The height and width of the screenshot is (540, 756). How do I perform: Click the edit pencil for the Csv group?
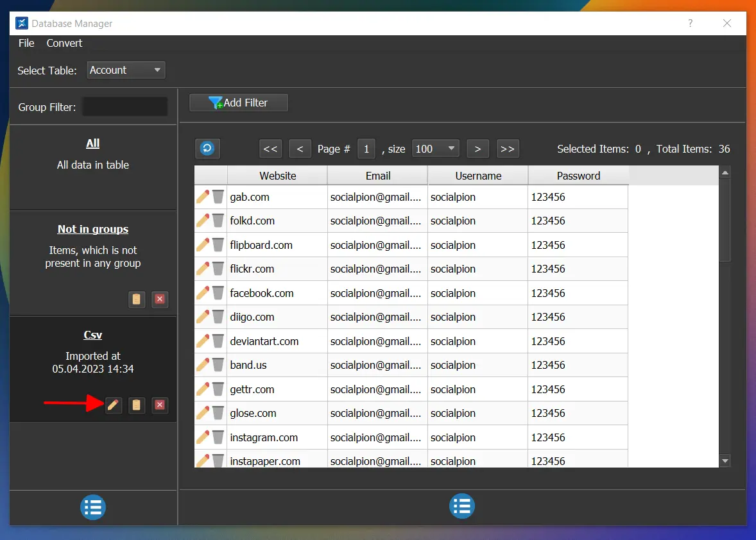[113, 405]
